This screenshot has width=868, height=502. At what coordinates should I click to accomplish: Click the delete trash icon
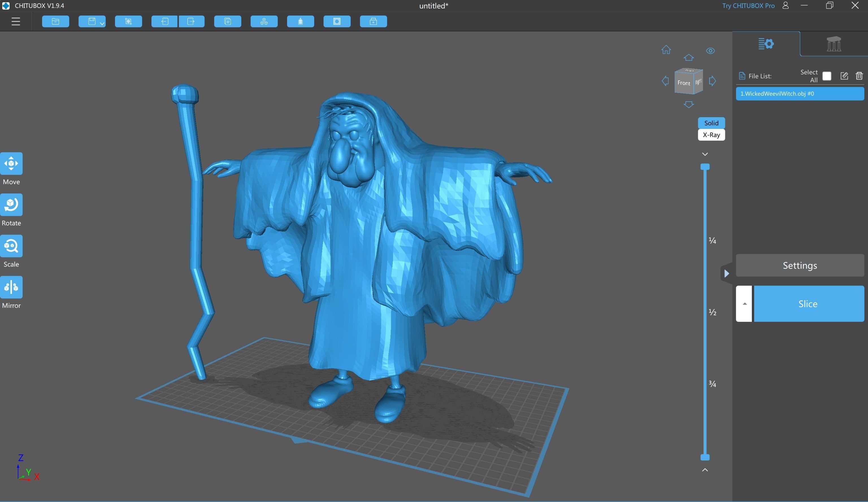859,76
